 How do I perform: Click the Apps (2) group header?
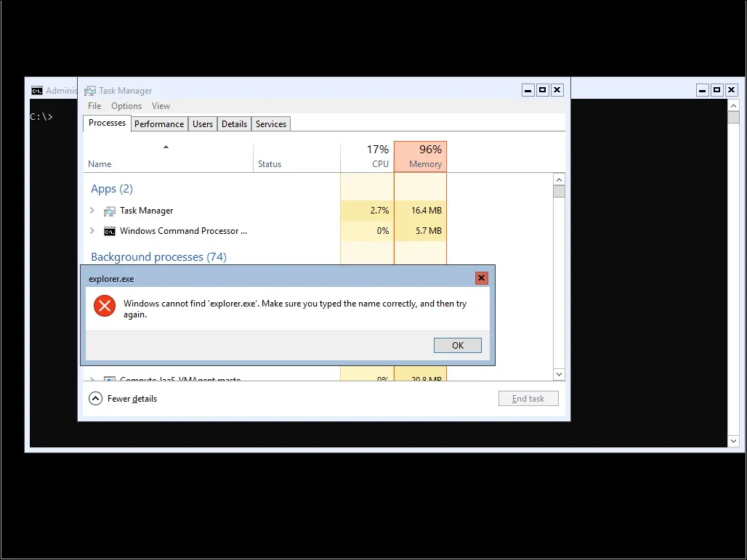click(x=112, y=189)
